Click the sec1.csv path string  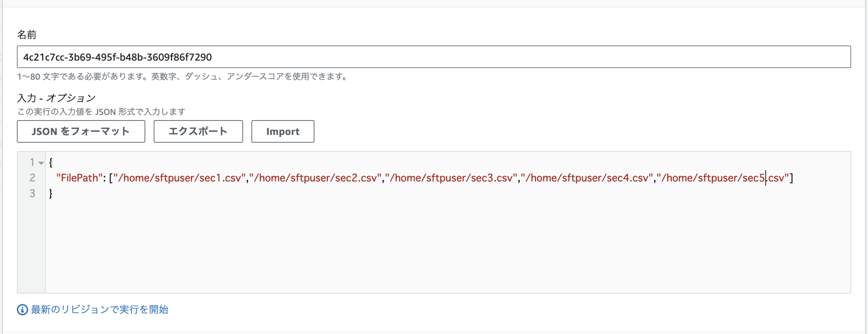179,178
